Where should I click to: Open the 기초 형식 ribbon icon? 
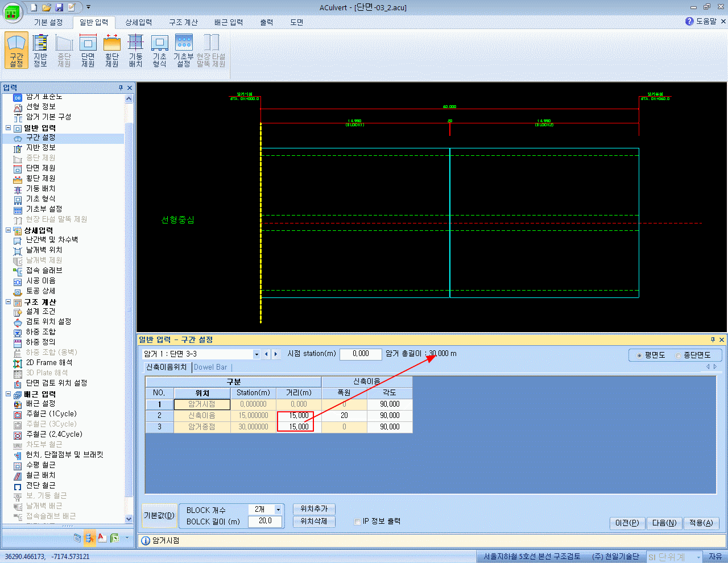pos(160,51)
